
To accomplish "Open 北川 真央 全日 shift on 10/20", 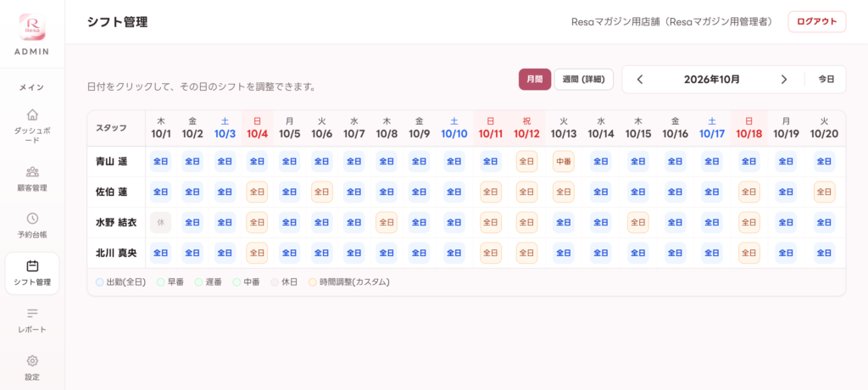I will (x=824, y=253).
